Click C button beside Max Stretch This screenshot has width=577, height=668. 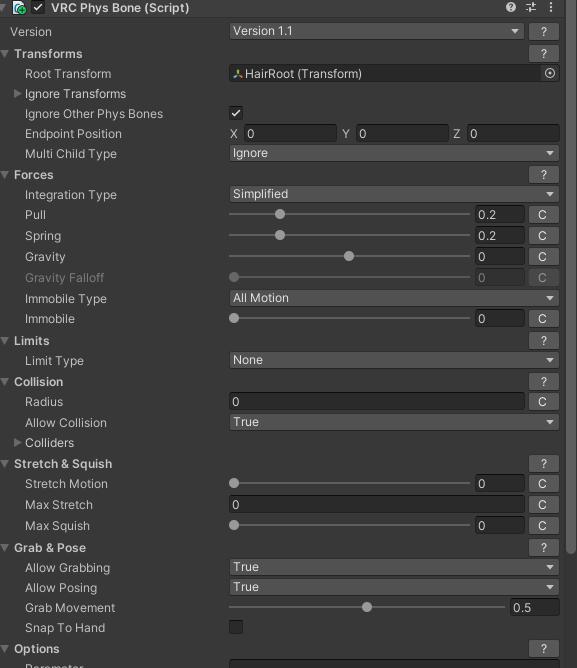point(544,505)
